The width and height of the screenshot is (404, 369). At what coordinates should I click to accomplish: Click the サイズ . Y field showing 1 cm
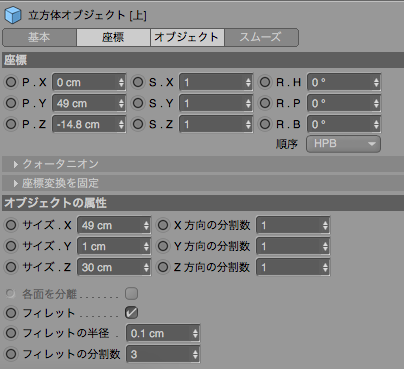point(114,246)
